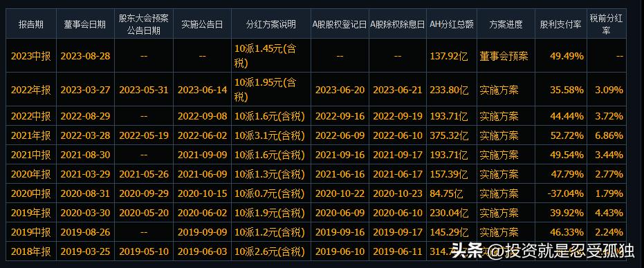Click implementation date 2023-06-14

pos(202,90)
